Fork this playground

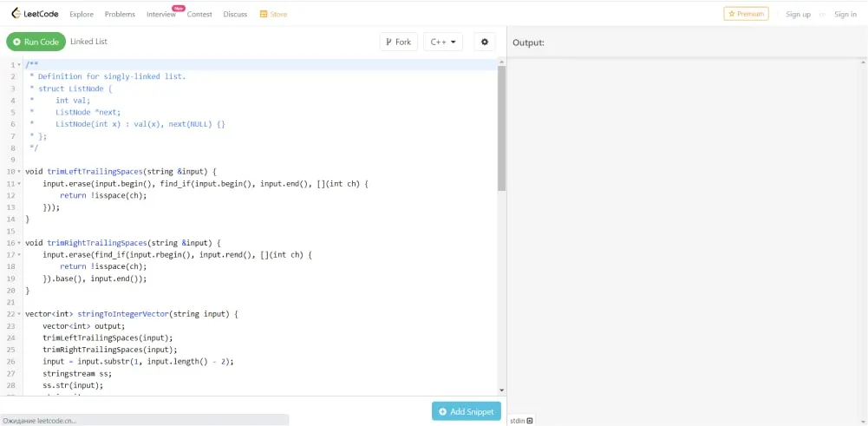tap(399, 42)
